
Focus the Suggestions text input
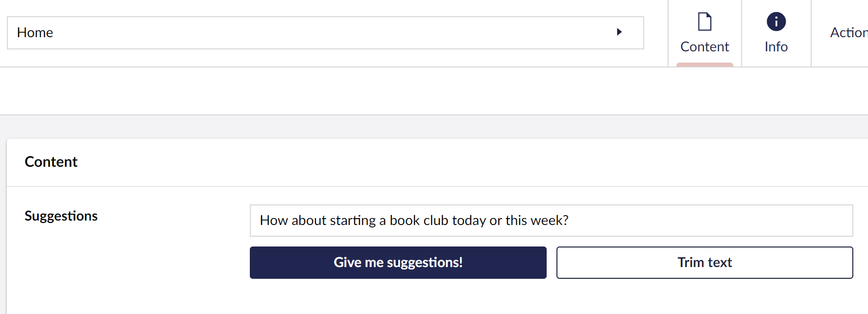tap(551, 221)
